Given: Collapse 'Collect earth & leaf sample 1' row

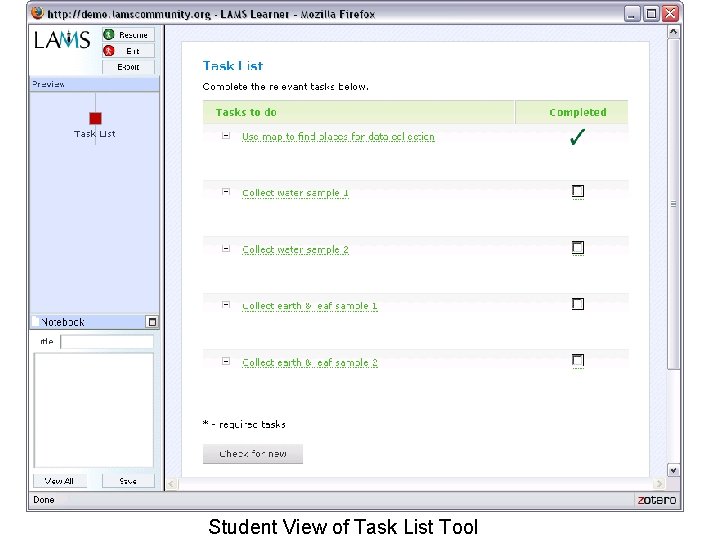Looking at the screenshot, I should coord(226,304).
